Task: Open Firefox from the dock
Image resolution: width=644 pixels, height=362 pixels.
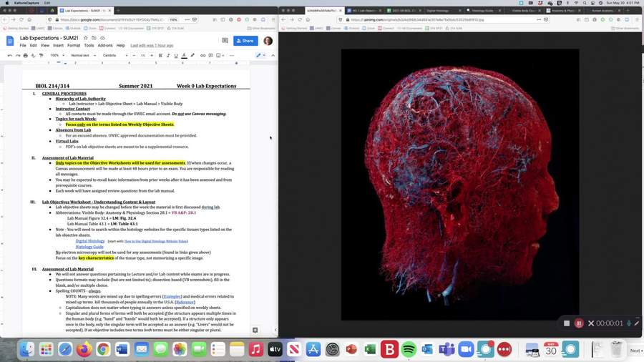Action: [84, 349]
